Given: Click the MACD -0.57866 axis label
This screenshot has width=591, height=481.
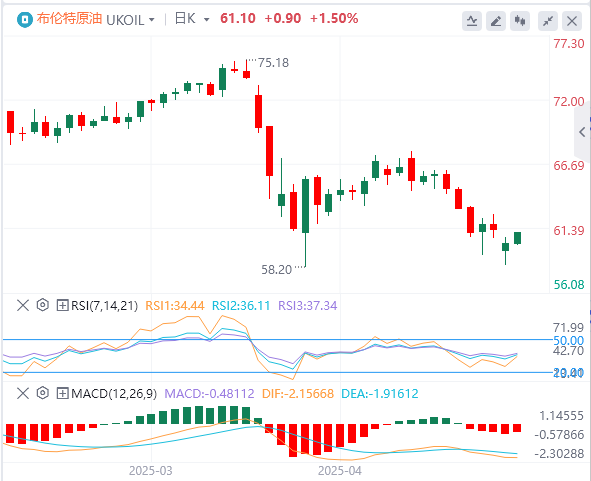Looking at the screenshot, I should pos(559,435).
